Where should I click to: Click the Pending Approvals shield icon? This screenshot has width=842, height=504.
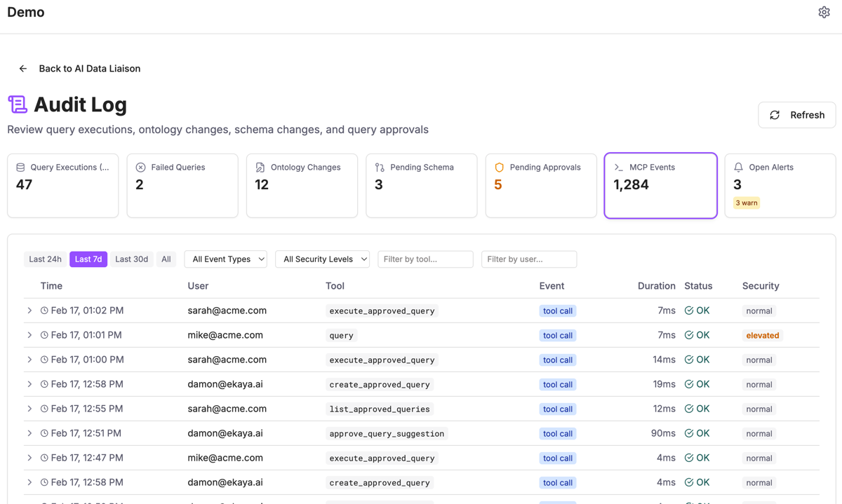click(x=499, y=167)
